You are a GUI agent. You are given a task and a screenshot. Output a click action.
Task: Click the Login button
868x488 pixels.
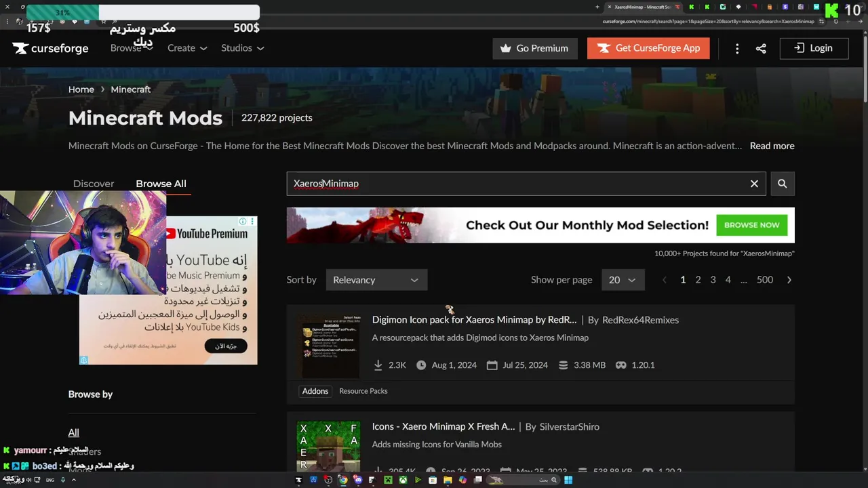coord(814,48)
